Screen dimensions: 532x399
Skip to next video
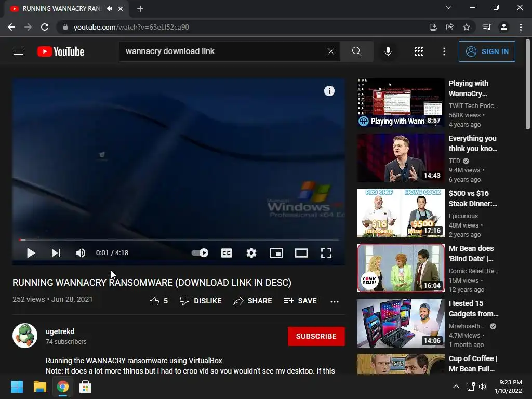point(56,253)
